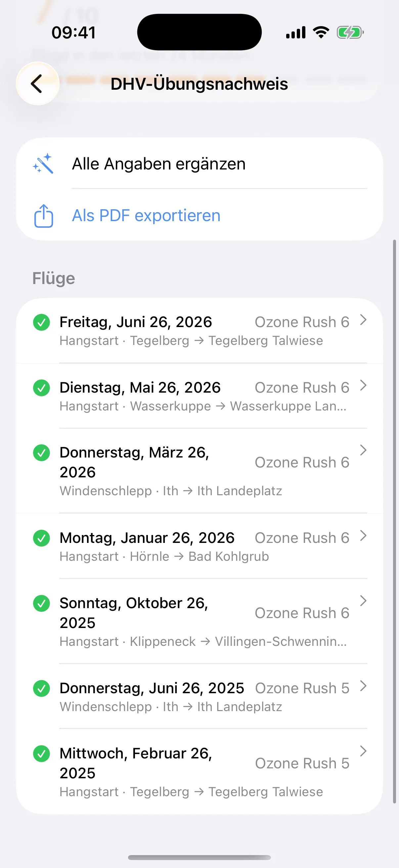Tap green checkmark for Juni 26, 2026 flight
Screen dimensions: 399x868
41,322
